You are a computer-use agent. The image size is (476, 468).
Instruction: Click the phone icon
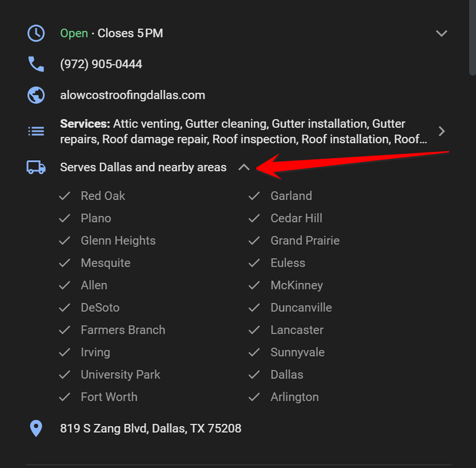point(36,64)
